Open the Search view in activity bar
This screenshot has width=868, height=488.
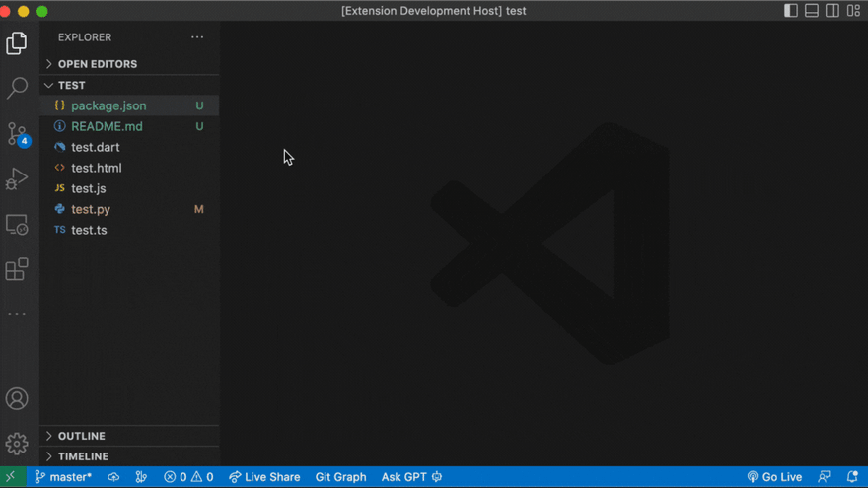(17, 88)
